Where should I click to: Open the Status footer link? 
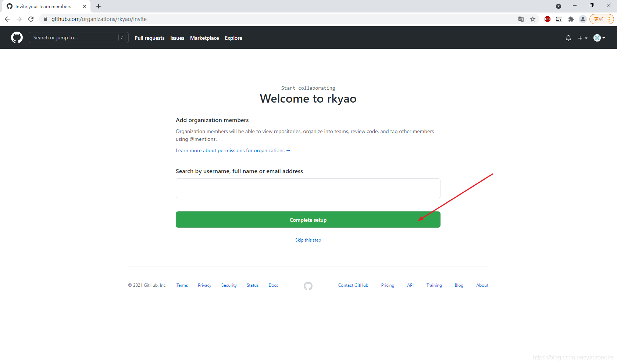(253, 285)
